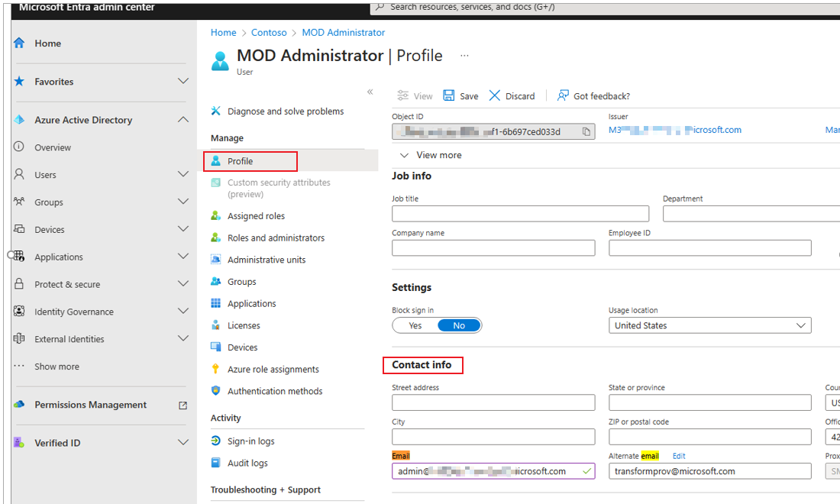Click into the Employee ID field
This screenshot has height=504, width=840.
[710, 248]
